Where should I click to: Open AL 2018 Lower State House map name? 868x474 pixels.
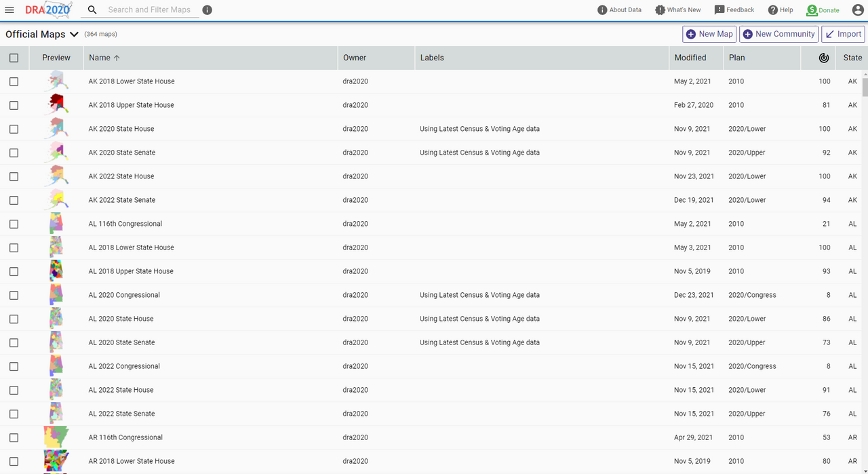(x=132, y=248)
